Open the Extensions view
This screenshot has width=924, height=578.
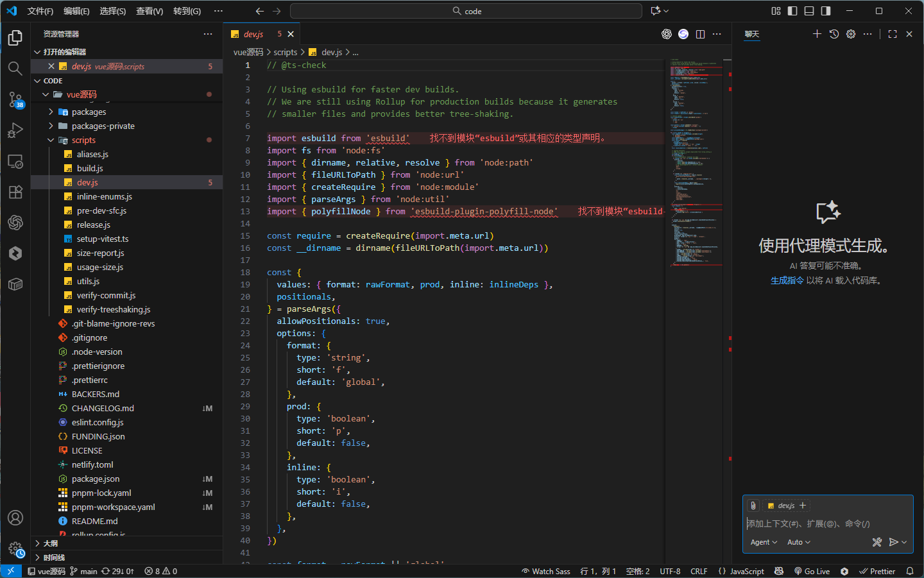coord(15,192)
